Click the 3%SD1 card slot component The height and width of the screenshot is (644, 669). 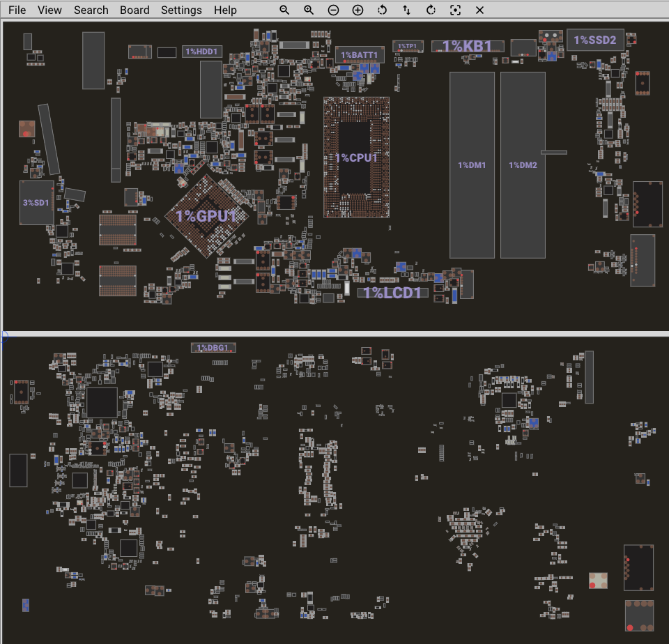[36, 203]
